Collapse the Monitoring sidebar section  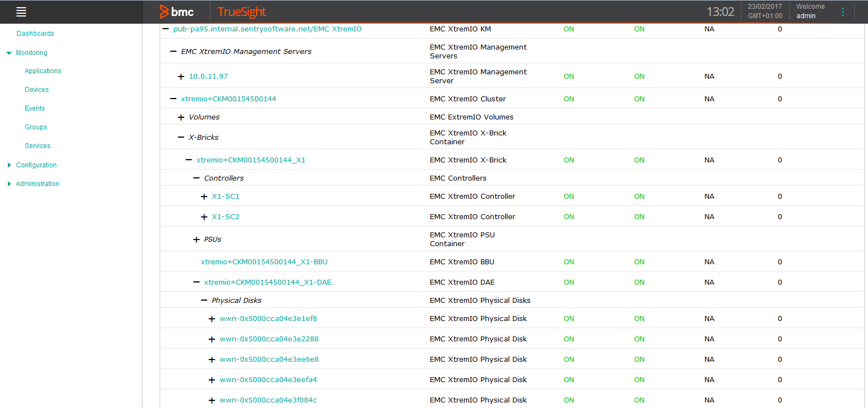point(9,53)
